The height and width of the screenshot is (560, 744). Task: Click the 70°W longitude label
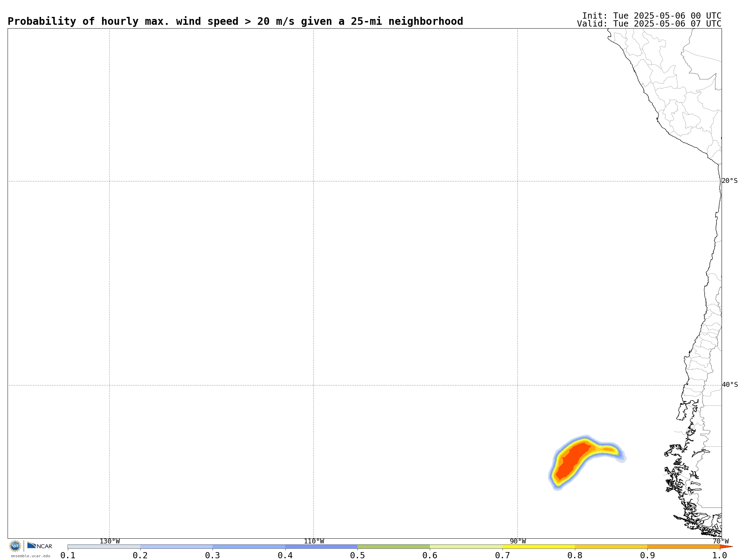(721, 541)
